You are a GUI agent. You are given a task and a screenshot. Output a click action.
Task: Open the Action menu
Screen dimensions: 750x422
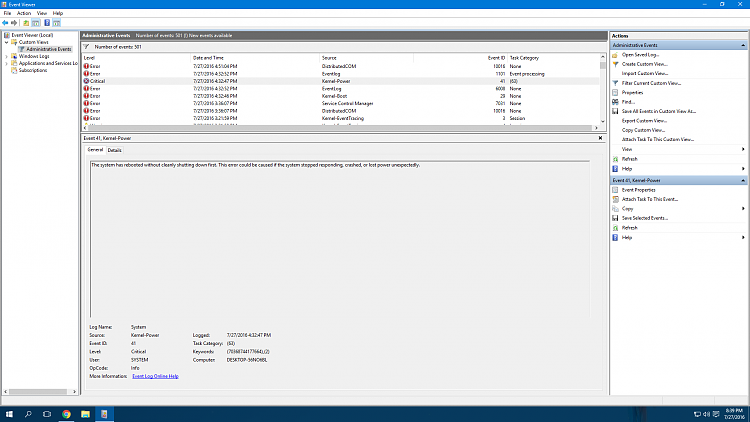[x=24, y=13]
